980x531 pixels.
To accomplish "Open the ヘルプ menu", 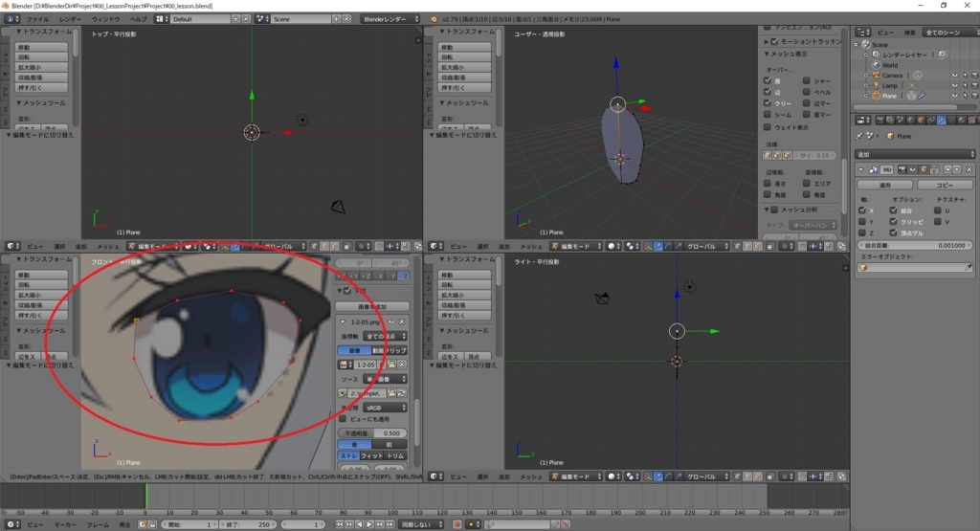I will (138, 19).
